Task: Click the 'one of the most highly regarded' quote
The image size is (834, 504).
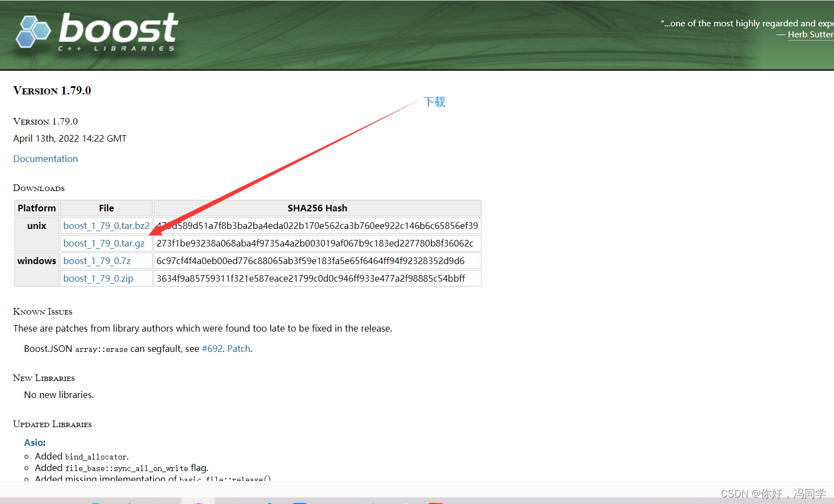Action: (747, 23)
